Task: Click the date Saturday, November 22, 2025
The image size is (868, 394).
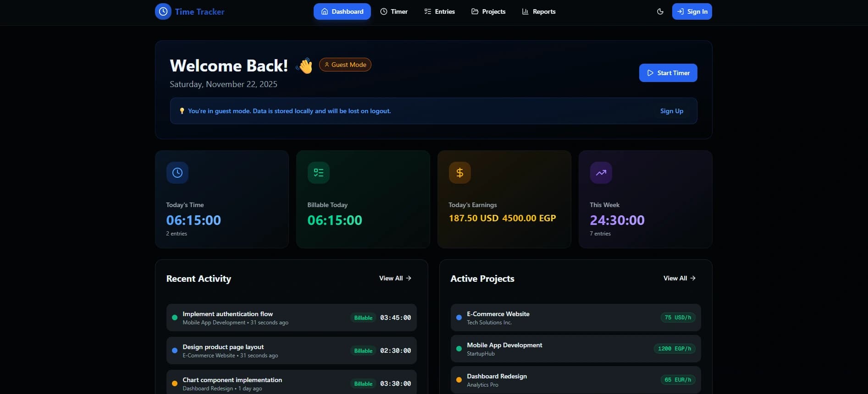Action: click(223, 84)
